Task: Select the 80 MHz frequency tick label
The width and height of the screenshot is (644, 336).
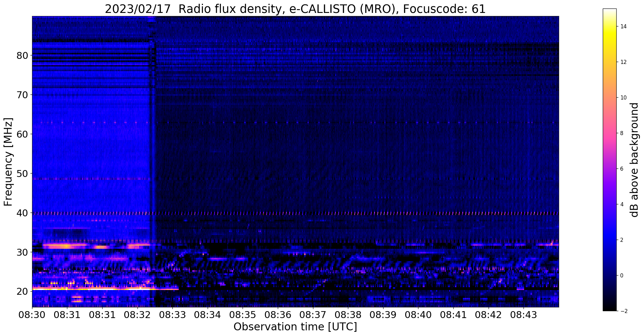Action: coord(22,56)
